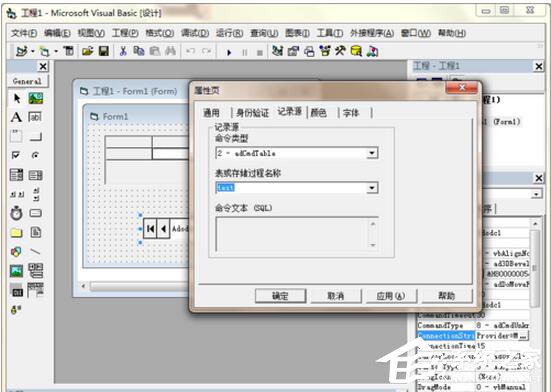Image resolution: width=551 pixels, height=392 pixels.
Task: Choose the FileListBox control tool
Action: [35, 233]
